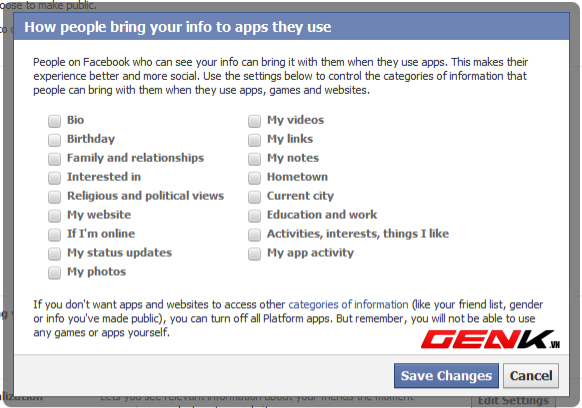Toggle Religious and political views checkbox
Viewport: 582px width, 408px height.
click(54, 197)
